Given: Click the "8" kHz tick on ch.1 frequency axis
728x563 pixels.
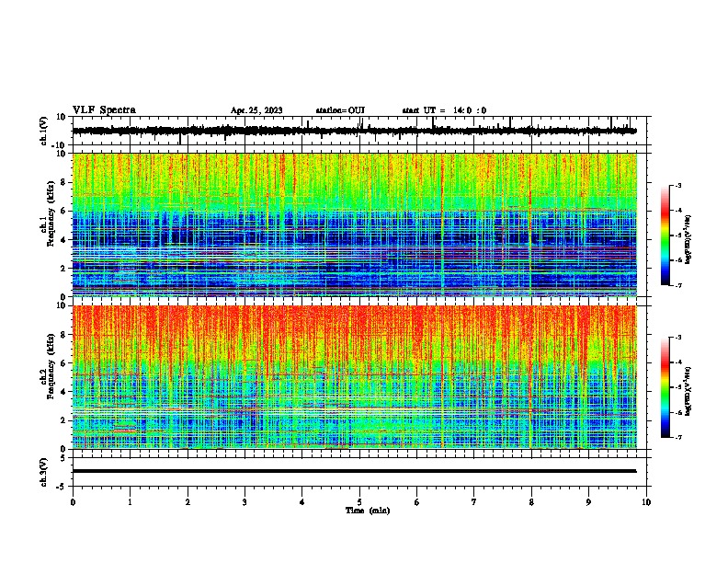Looking at the screenshot, I should pos(63,182).
